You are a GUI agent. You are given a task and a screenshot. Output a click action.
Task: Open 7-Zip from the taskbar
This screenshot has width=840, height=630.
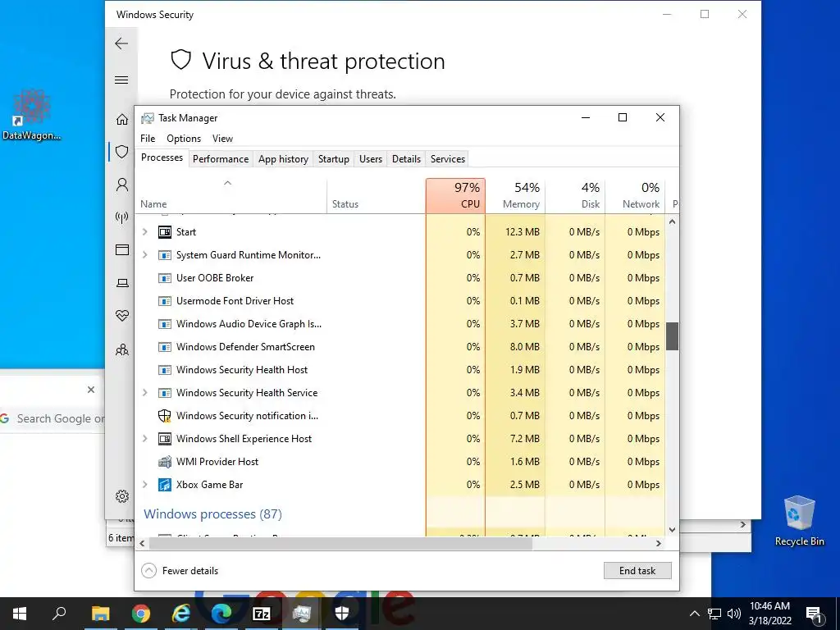click(x=262, y=614)
